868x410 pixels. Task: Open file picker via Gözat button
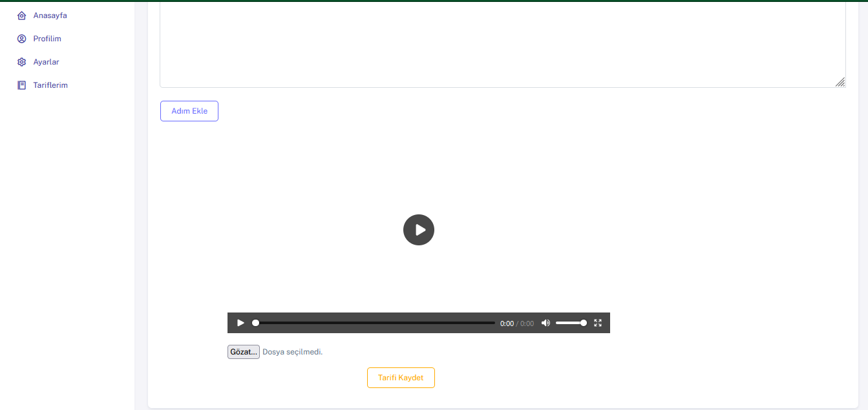tap(243, 351)
